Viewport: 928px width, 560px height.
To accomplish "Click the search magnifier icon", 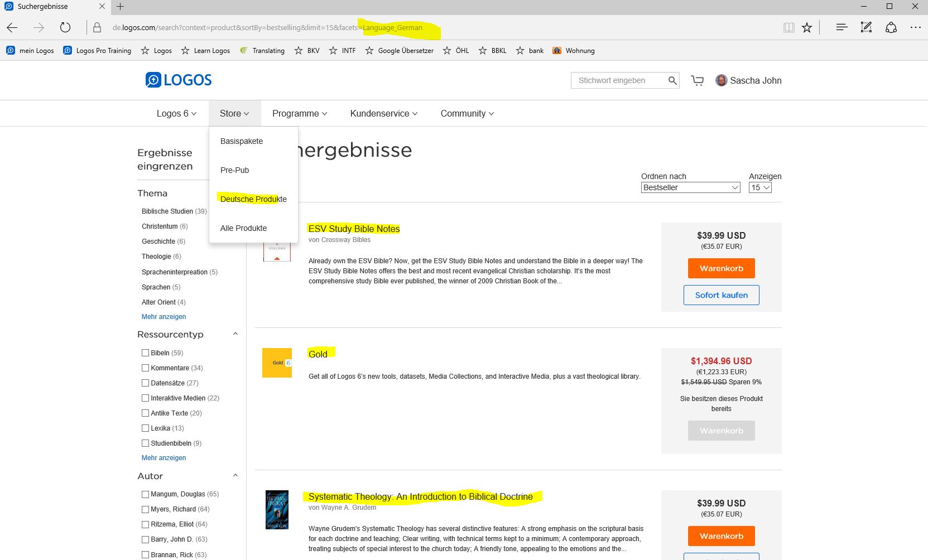I will [672, 80].
